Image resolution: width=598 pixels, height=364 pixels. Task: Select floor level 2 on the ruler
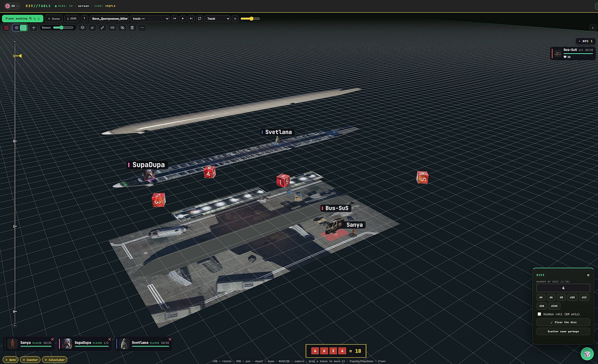pyautogui.click(x=14, y=141)
